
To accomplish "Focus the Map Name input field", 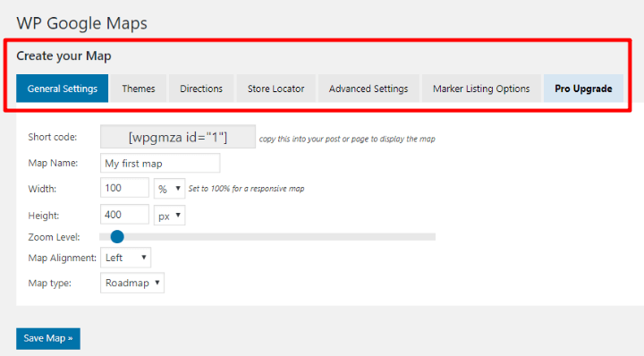I will (160, 163).
